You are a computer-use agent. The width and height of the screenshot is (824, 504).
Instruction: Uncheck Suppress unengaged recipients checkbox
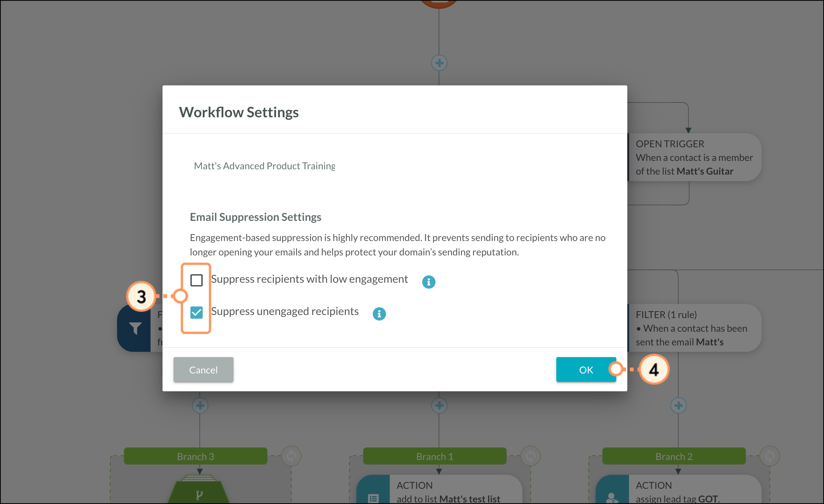[196, 312]
